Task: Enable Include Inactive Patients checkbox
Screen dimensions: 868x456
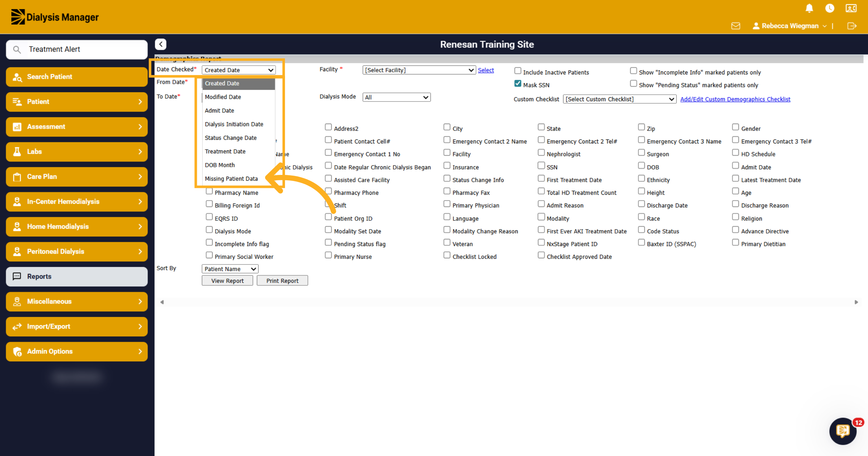Action: coord(518,71)
